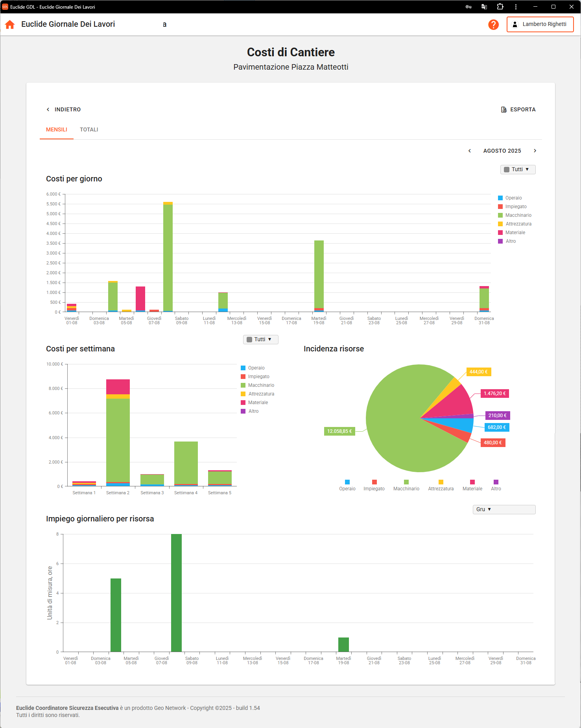The height and width of the screenshot is (728, 581).
Task: Click the orange home icon
Action: [10, 24]
